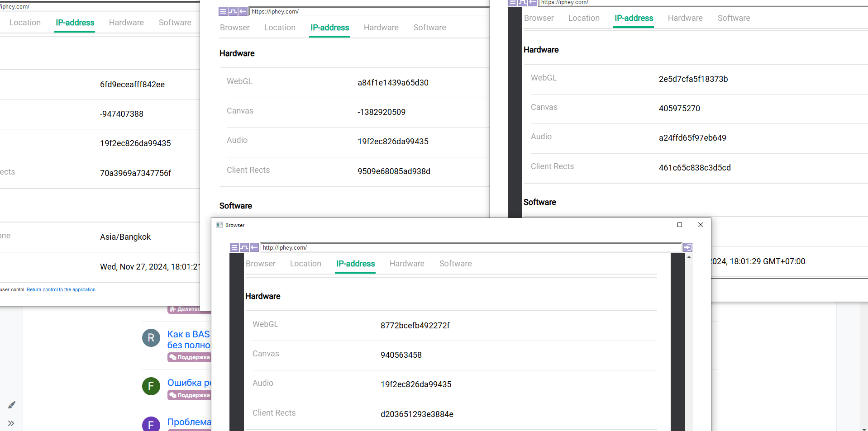Image resolution: width=868 pixels, height=431 pixels.
Task: Click the back arrow in top-middle browser toolbar
Action: click(x=243, y=11)
